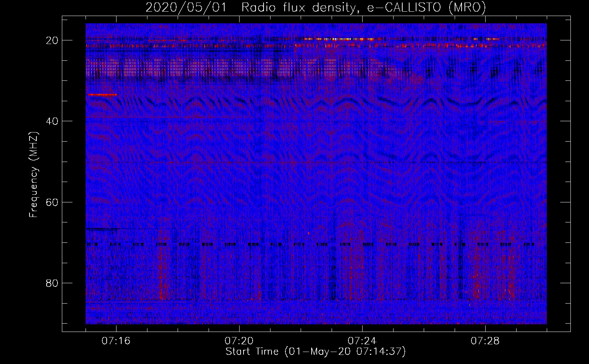Click the bright yellow burst near 20 MHz at 07:23
This screenshot has height=364, width=589.
[339, 39]
